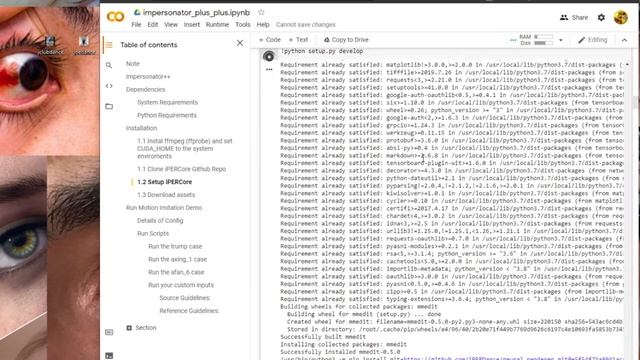Click the notebook title impersonator_plus_plus.ipynb
The height and width of the screenshot is (360, 640).
click(196, 13)
